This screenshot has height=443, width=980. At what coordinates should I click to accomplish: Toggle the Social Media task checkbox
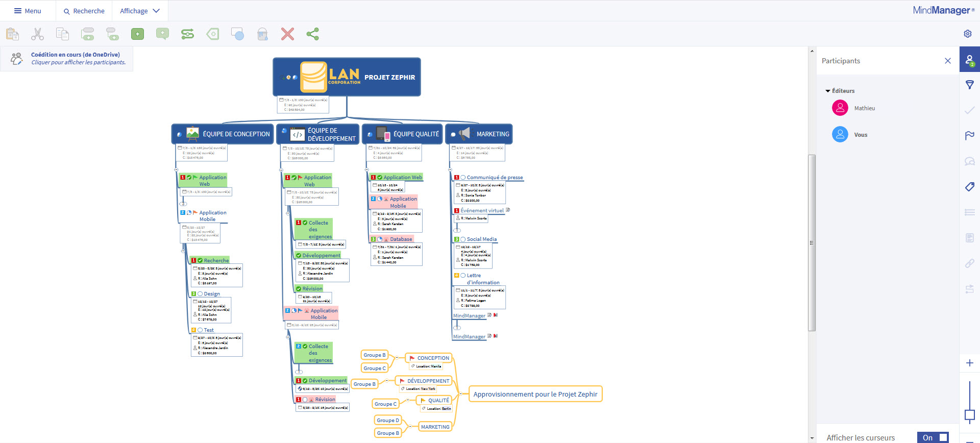[x=463, y=239]
